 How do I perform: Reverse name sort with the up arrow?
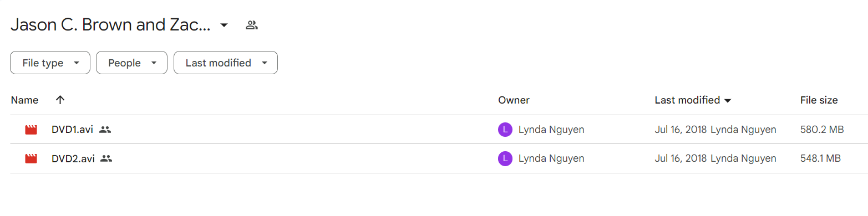pos(60,100)
